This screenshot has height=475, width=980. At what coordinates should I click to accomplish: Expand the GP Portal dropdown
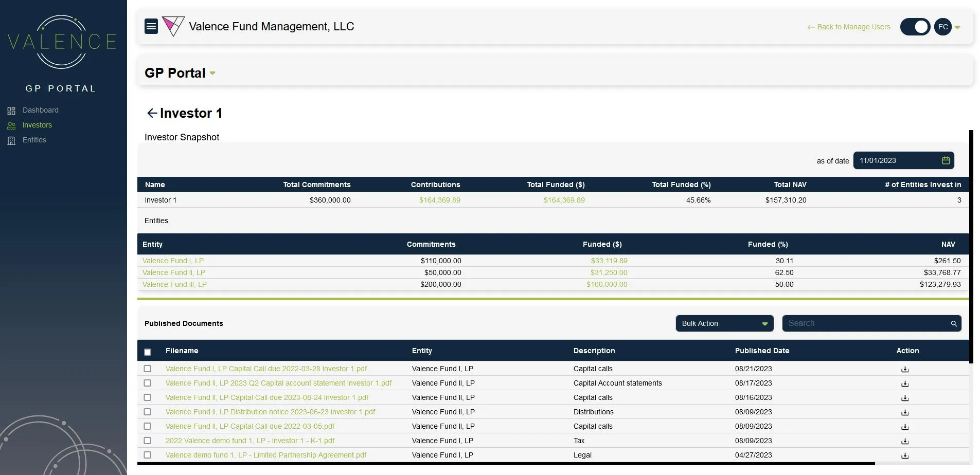tap(212, 73)
